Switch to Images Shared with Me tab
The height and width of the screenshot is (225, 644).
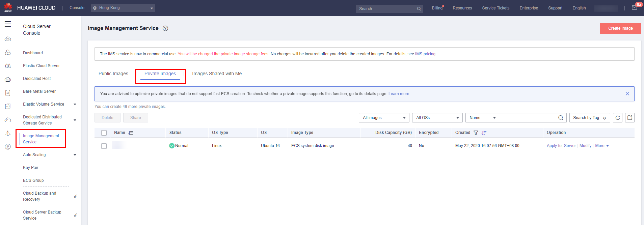click(x=217, y=74)
